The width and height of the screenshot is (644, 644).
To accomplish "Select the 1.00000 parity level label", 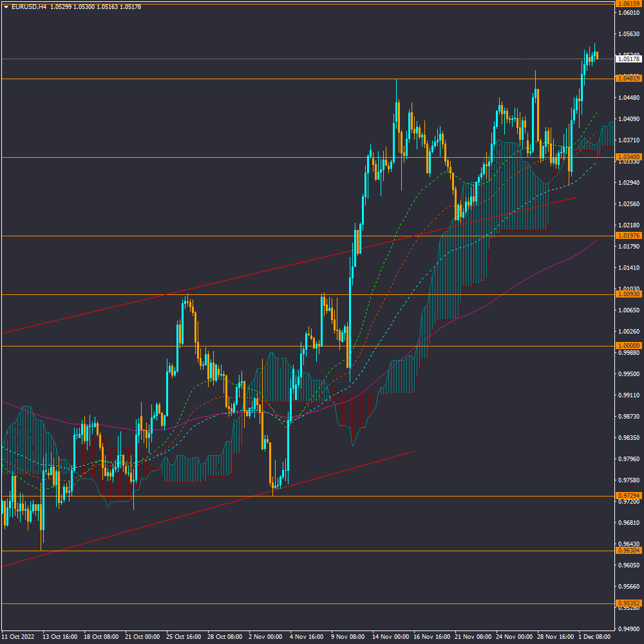I will pyautogui.click(x=628, y=346).
